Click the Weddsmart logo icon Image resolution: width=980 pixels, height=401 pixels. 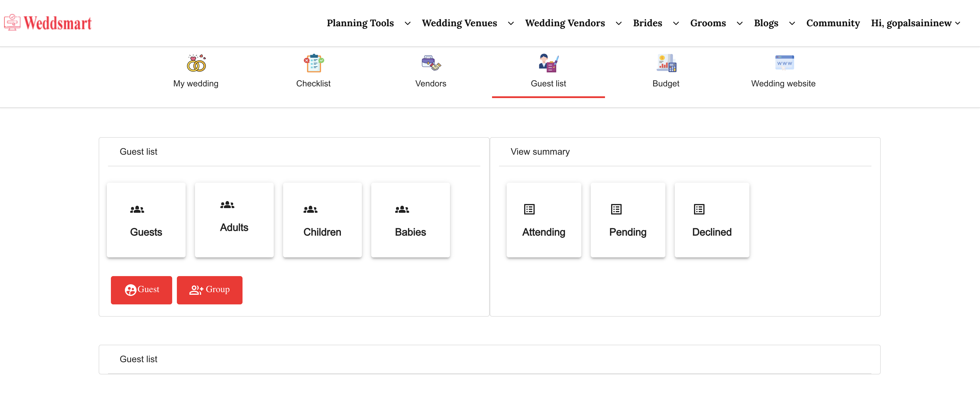coord(12,22)
